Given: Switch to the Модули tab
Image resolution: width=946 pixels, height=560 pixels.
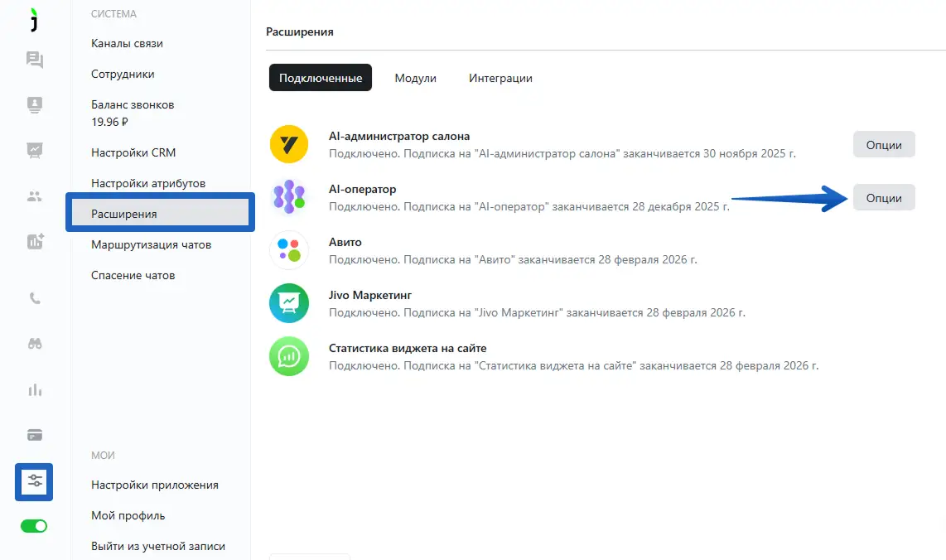Looking at the screenshot, I should 415,78.
